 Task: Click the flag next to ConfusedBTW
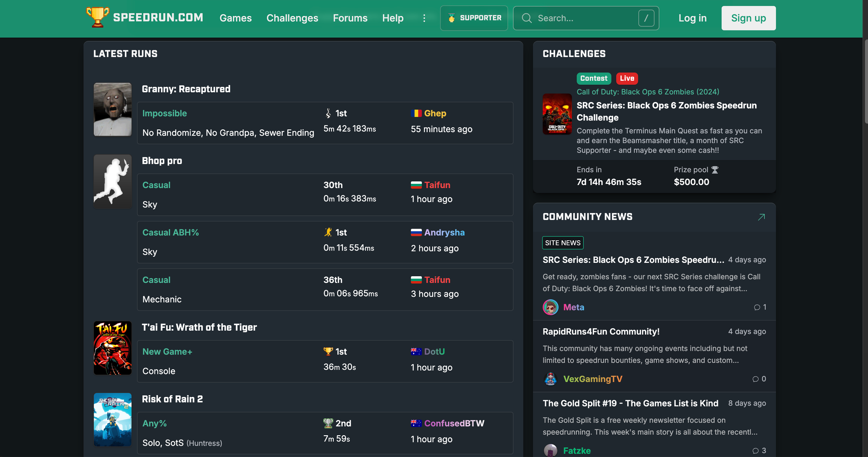click(416, 423)
